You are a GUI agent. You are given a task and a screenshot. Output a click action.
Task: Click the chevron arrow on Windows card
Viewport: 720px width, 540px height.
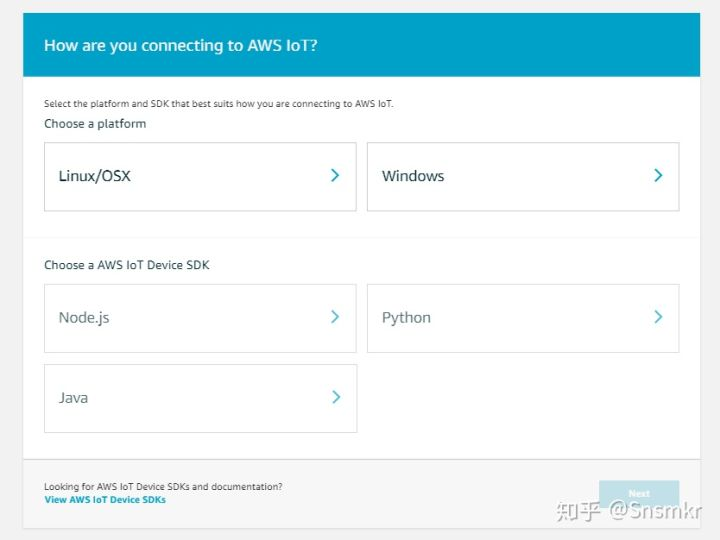pos(658,175)
